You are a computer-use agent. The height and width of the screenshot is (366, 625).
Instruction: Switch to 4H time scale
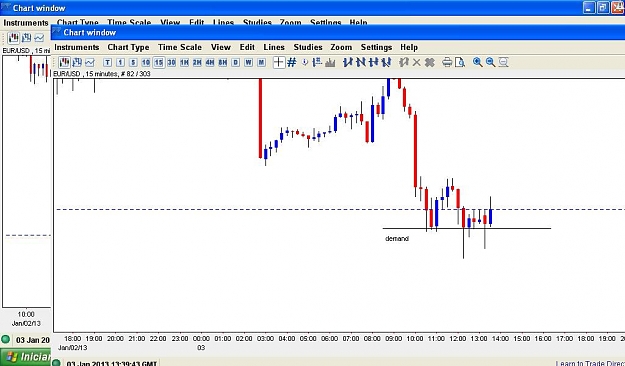point(210,62)
